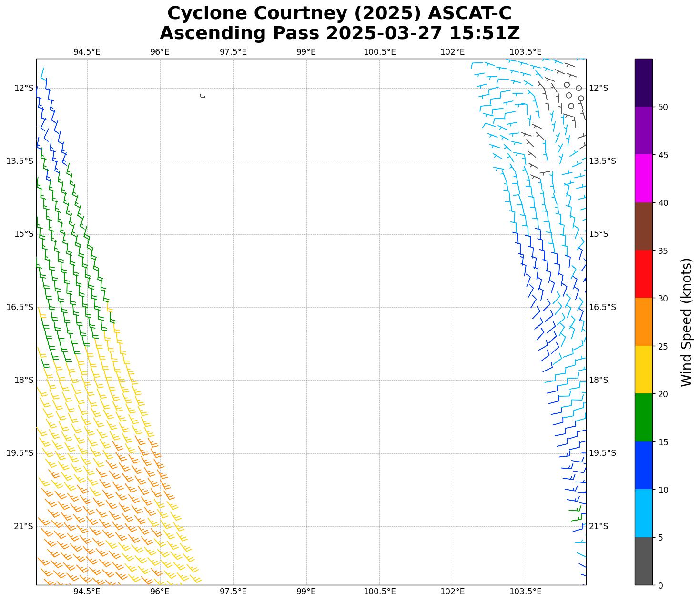
Task: Click the "Wind Speed (knots)" colorbar label
Action: pos(686,322)
